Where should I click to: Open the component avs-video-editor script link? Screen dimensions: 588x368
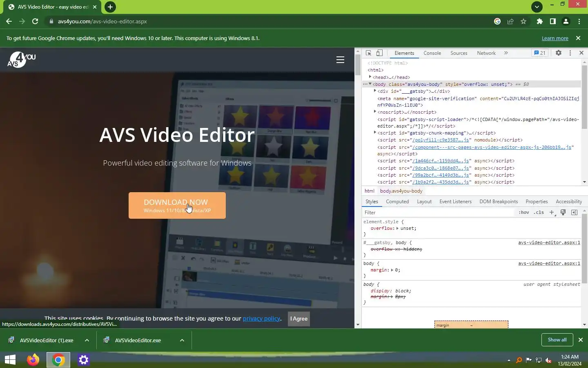coord(492,147)
